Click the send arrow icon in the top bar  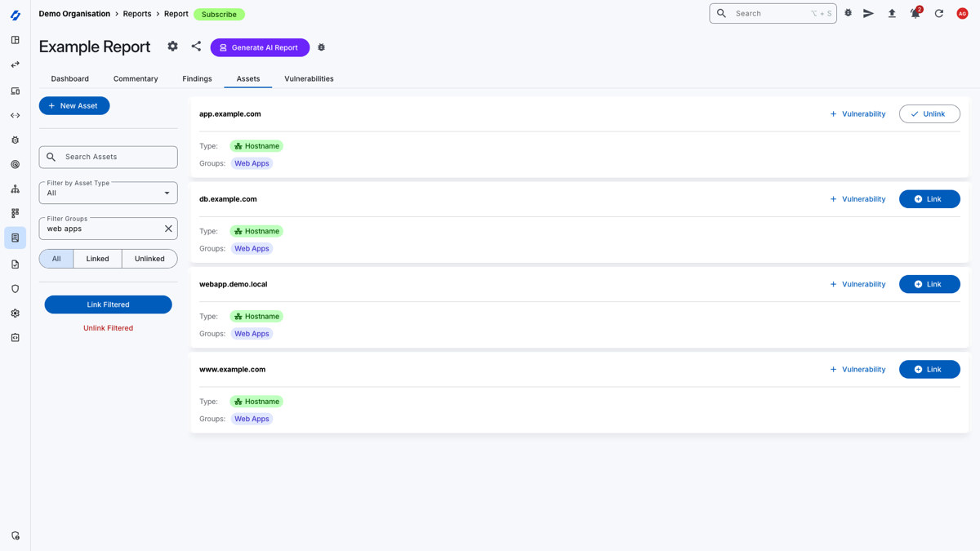click(x=868, y=13)
